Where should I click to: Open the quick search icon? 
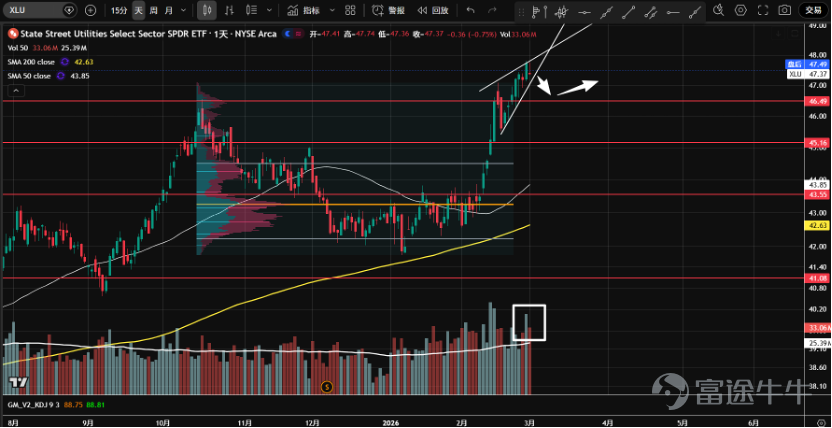[x=718, y=10]
